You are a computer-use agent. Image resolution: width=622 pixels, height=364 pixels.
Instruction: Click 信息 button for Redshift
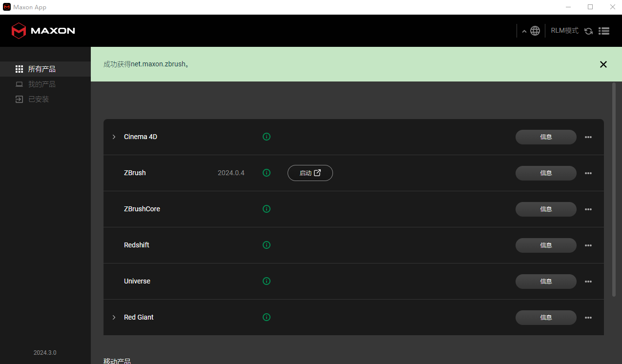click(x=546, y=245)
